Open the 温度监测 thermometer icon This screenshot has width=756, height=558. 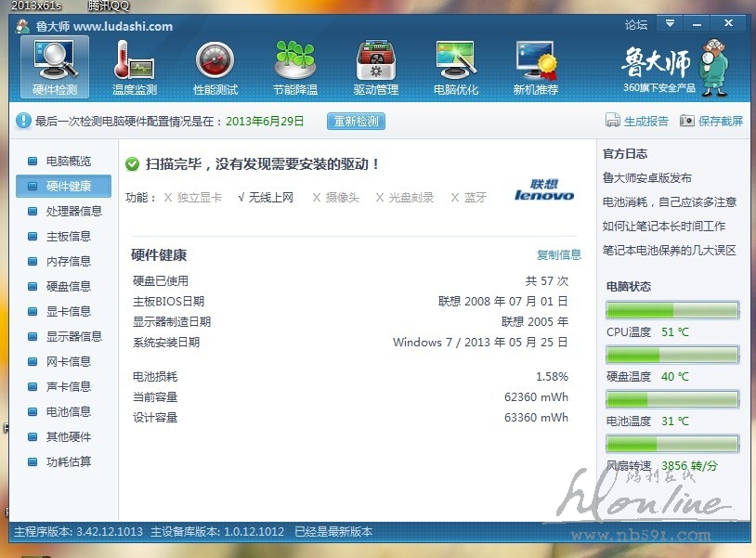click(x=134, y=62)
